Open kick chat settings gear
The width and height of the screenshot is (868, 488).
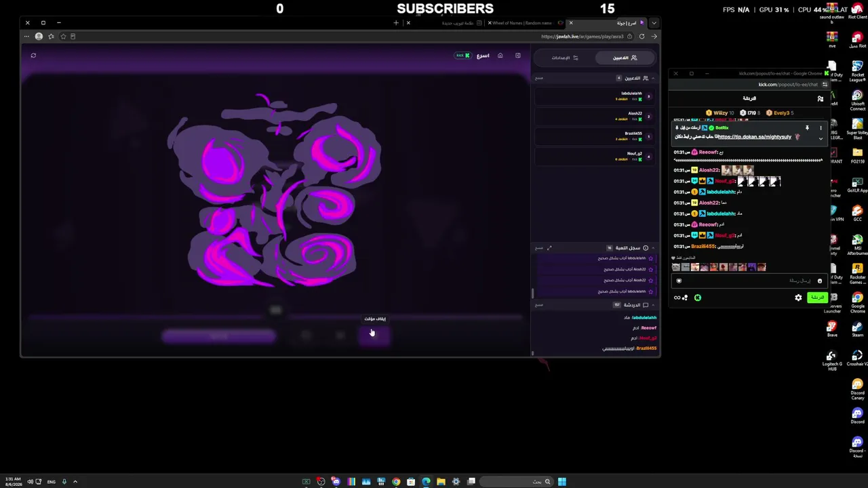coord(798,298)
